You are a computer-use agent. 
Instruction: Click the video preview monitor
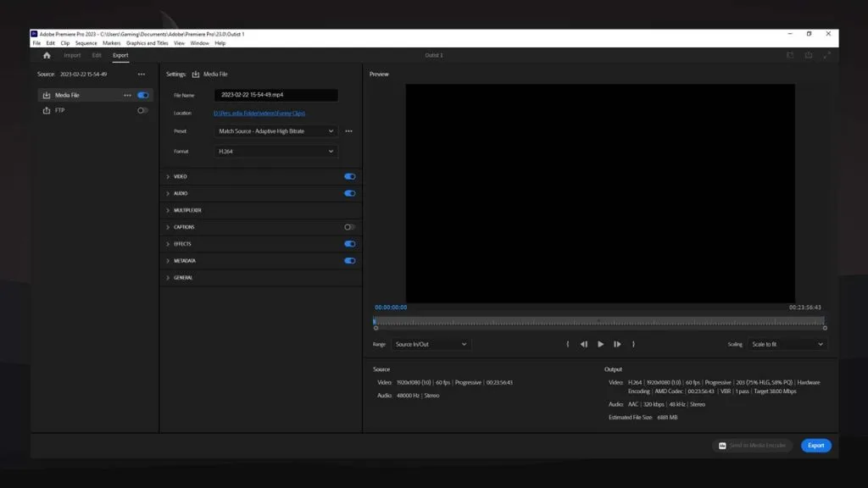click(600, 193)
